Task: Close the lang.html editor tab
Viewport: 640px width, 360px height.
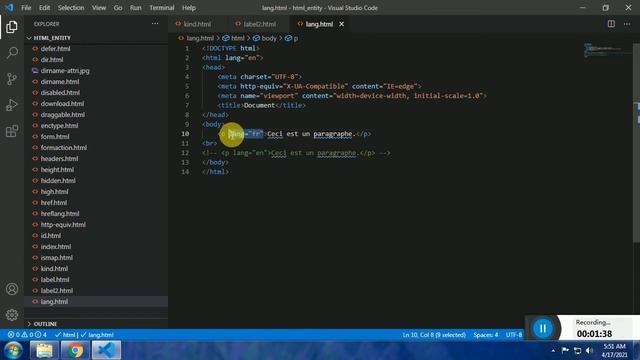Action: [342, 24]
